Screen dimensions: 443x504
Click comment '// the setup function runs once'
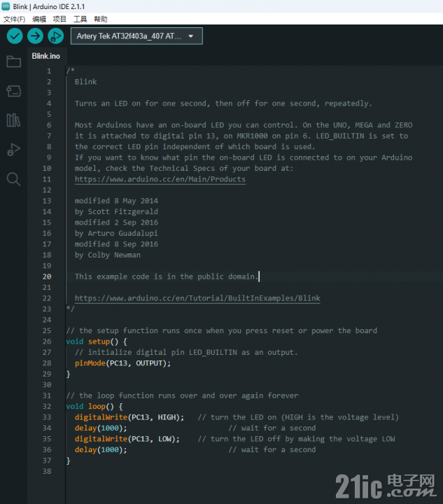pos(222,330)
